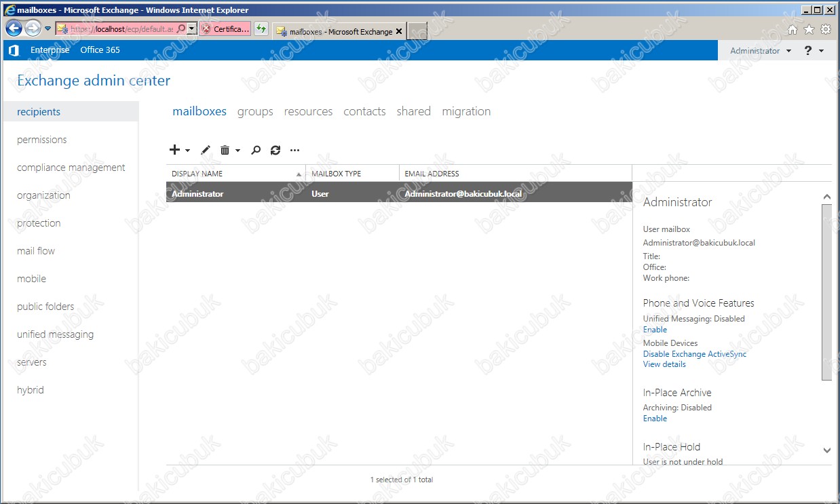
Task: Open browser favorites star icon
Action: pos(809,30)
